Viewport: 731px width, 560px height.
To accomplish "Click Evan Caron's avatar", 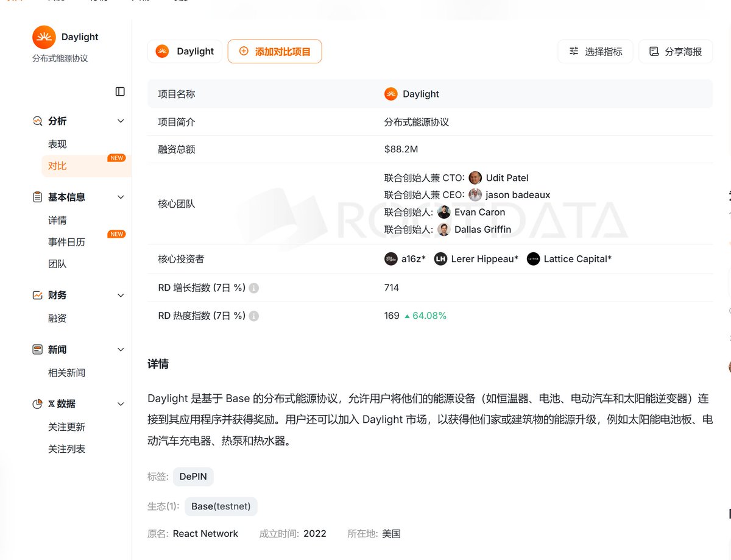I will pos(444,212).
